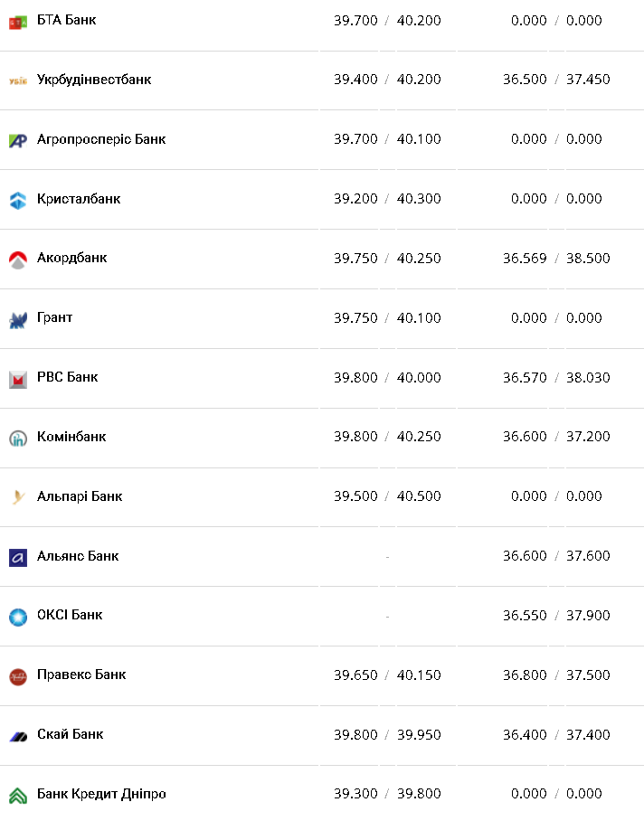Viewport: 644px width, 821px height.
Task: Click the Комінбанк logo icon
Action: [18, 439]
